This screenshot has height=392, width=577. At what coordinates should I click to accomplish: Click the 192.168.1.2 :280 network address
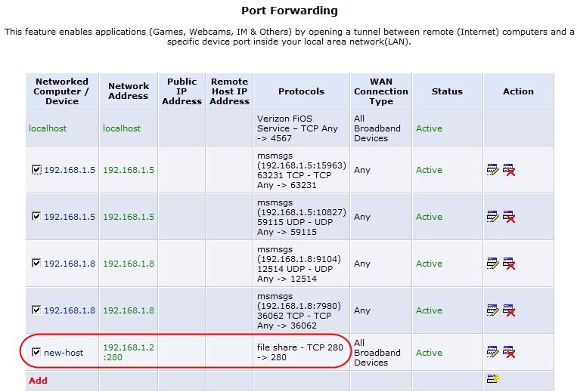(129, 352)
